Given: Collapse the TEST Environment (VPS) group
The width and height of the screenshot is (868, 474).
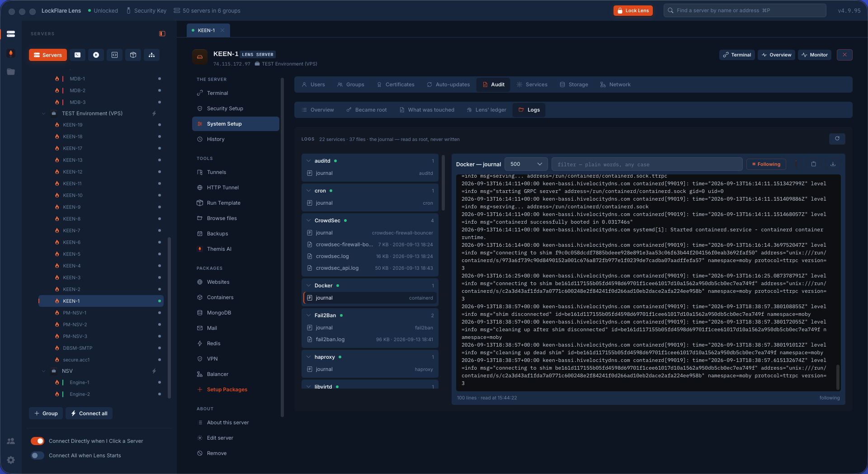Looking at the screenshot, I should [x=44, y=113].
